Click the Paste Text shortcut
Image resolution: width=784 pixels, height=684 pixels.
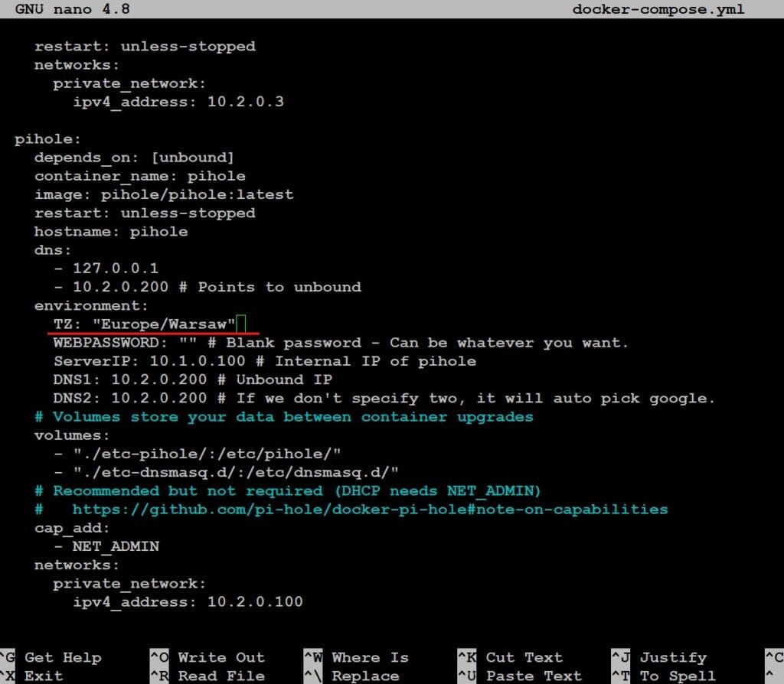click(520, 676)
